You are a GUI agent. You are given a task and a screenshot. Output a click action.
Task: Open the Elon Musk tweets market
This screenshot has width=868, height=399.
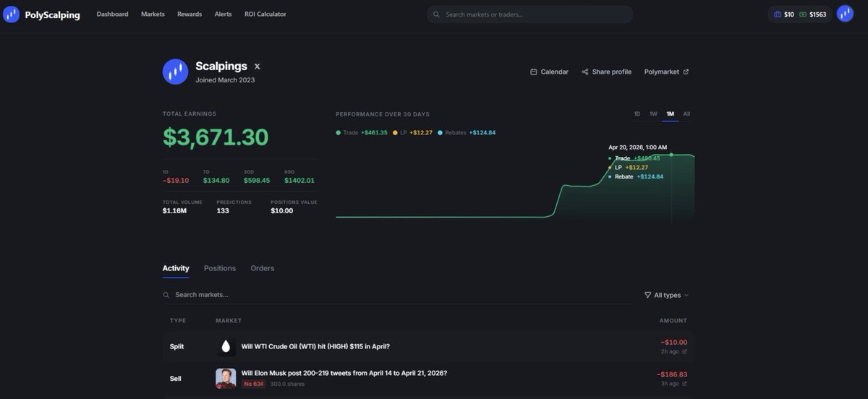click(344, 373)
